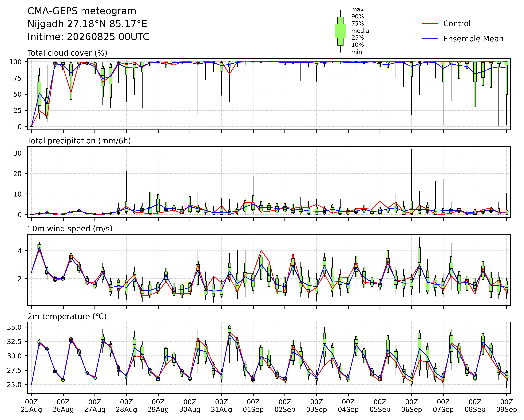Image resolution: width=524 pixels, height=420 pixels.
Task: Click the '00Z 25Aug' x-axis label
Action: point(31,406)
